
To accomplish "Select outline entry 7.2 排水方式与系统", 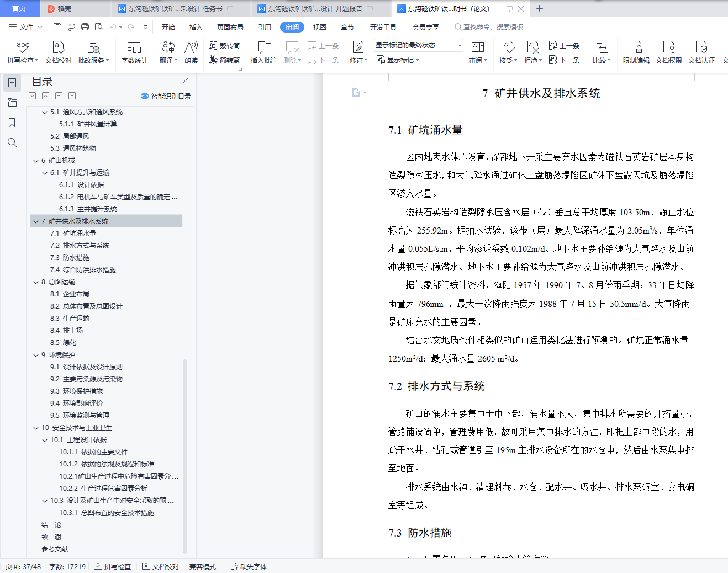I will pos(80,246).
